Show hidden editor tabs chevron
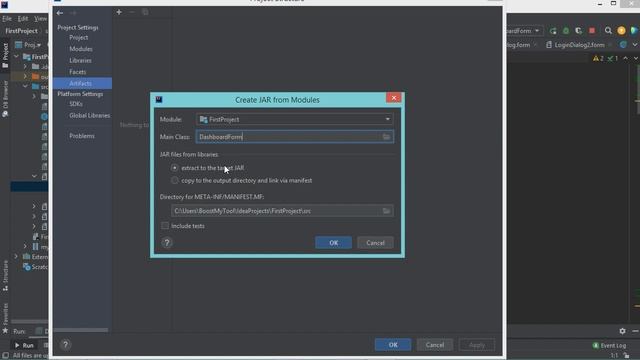640x360 pixels. click(635, 45)
